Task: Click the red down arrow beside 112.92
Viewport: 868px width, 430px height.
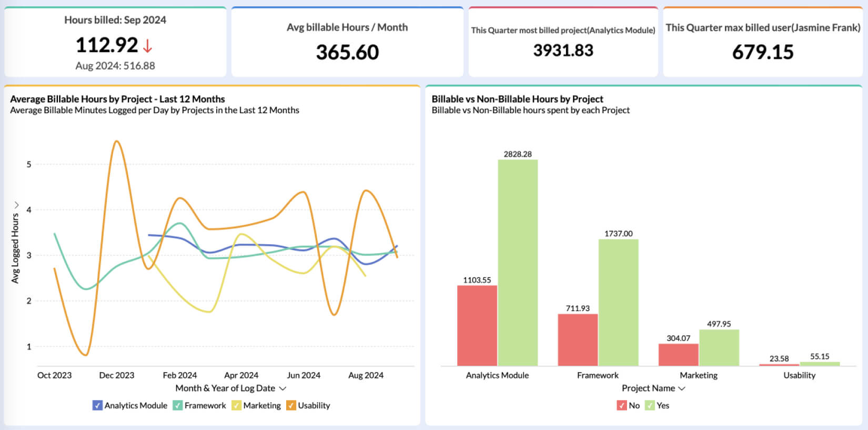Action: click(x=147, y=46)
